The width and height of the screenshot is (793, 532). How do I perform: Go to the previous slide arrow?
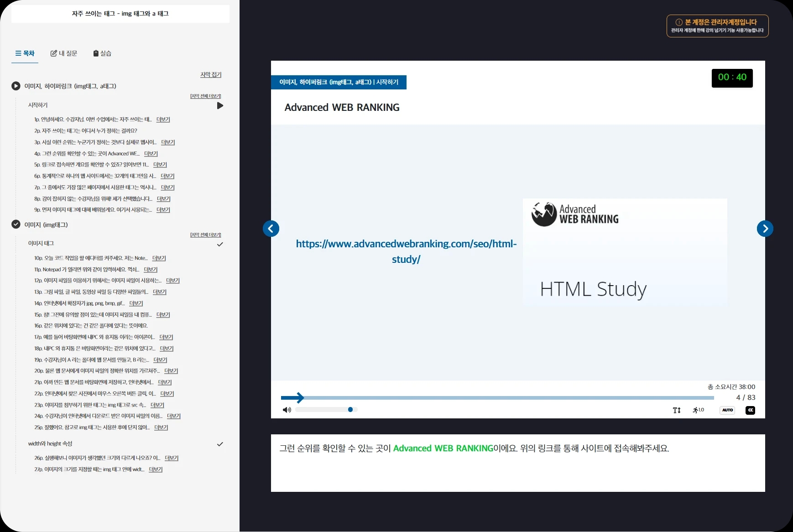271,229
